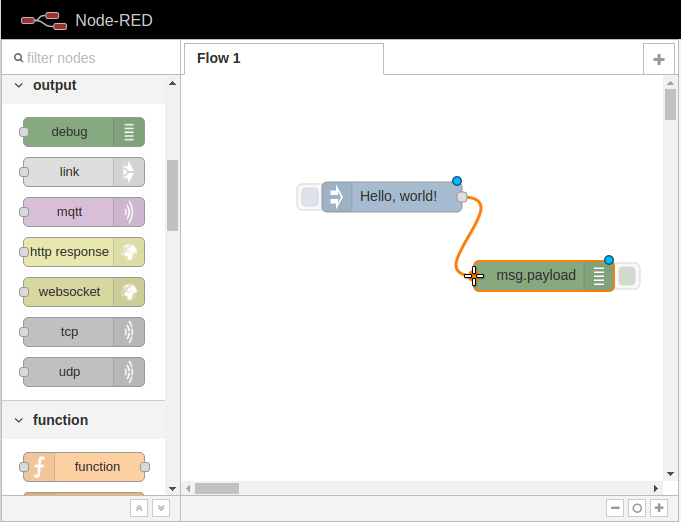Expand all palette categories
The height and width of the screenshot is (522, 681).
pyautogui.click(x=161, y=508)
